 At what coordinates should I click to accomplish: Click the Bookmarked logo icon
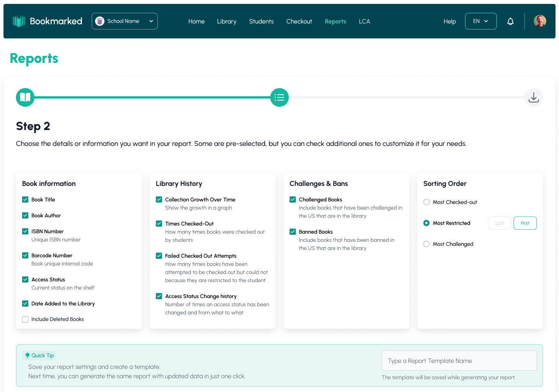pos(19,21)
